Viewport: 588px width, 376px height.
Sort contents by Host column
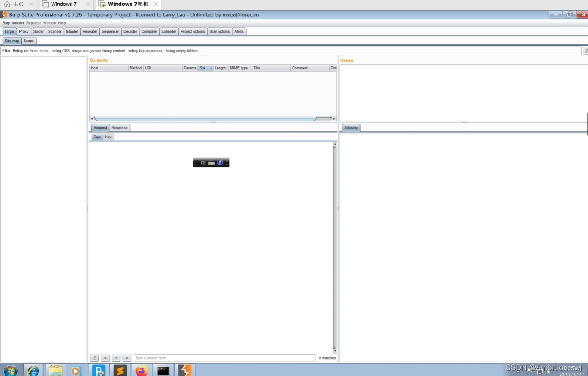pos(109,68)
